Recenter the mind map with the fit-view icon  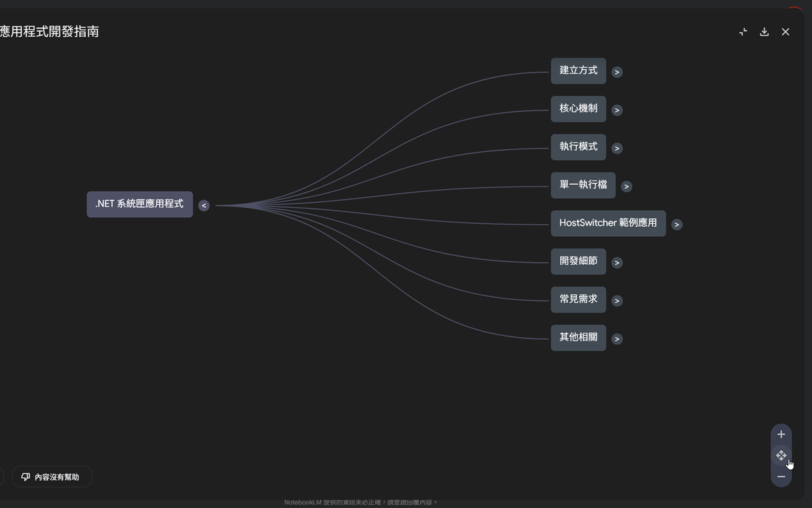(x=781, y=455)
